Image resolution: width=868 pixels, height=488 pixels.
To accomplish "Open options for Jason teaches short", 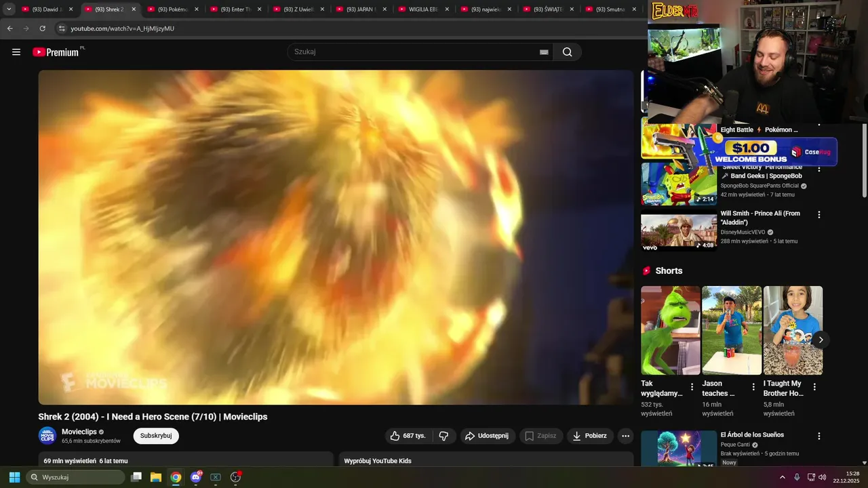I will point(753,387).
